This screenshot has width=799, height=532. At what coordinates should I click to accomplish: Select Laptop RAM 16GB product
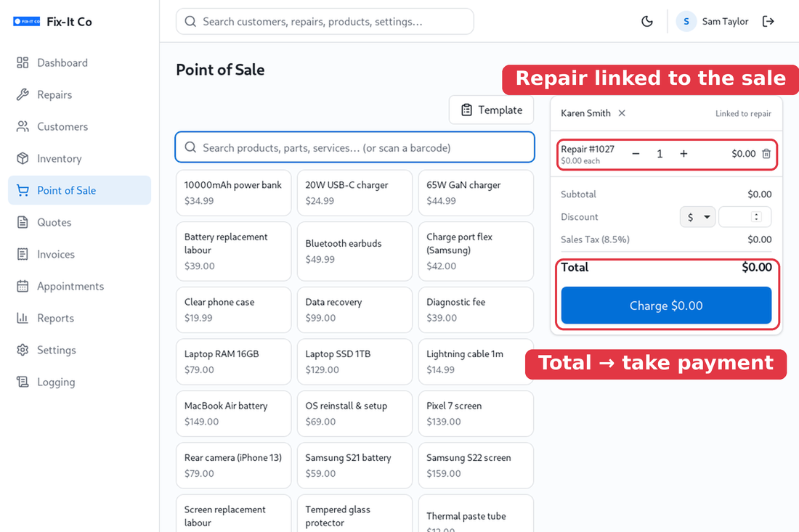point(233,362)
